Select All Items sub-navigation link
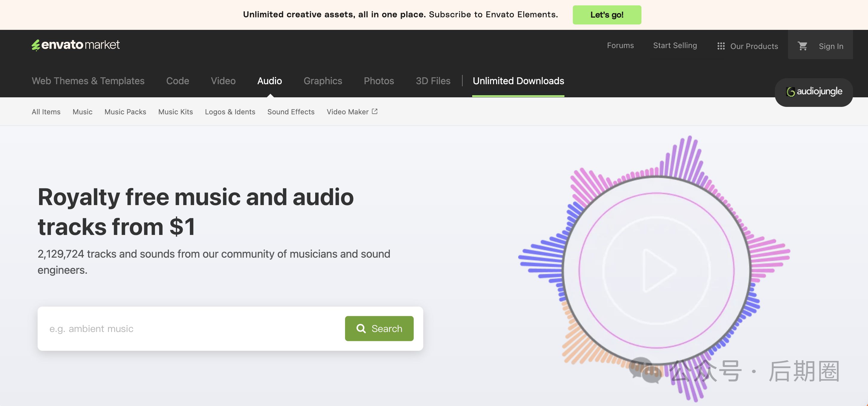The height and width of the screenshot is (406, 868). click(x=46, y=112)
